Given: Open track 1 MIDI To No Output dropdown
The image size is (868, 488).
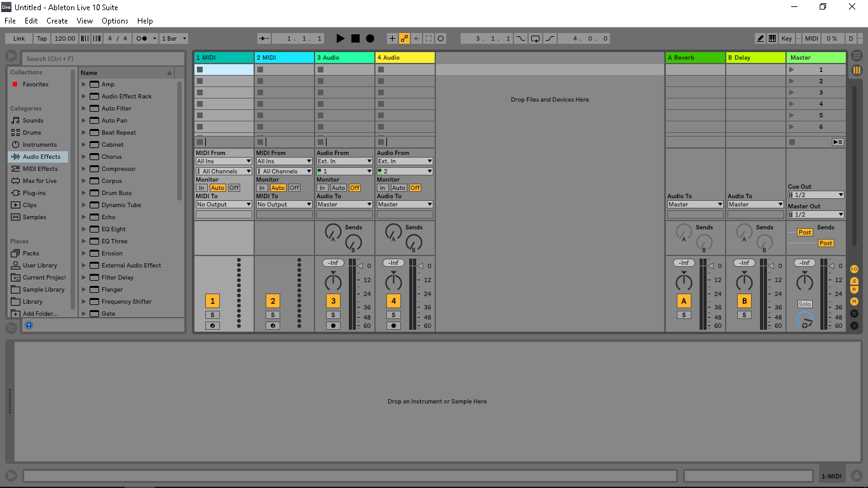Looking at the screenshot, I should pyautogui.click(x=224, y=205).
